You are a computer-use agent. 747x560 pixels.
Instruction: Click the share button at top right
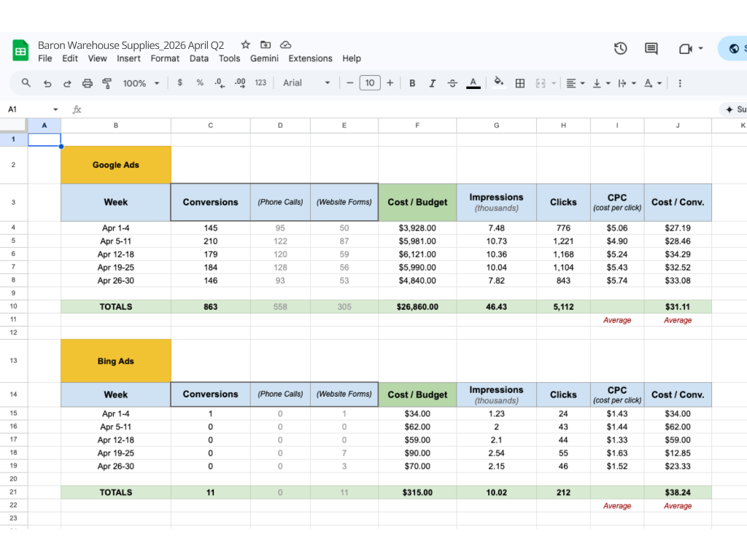click(734, 49)
